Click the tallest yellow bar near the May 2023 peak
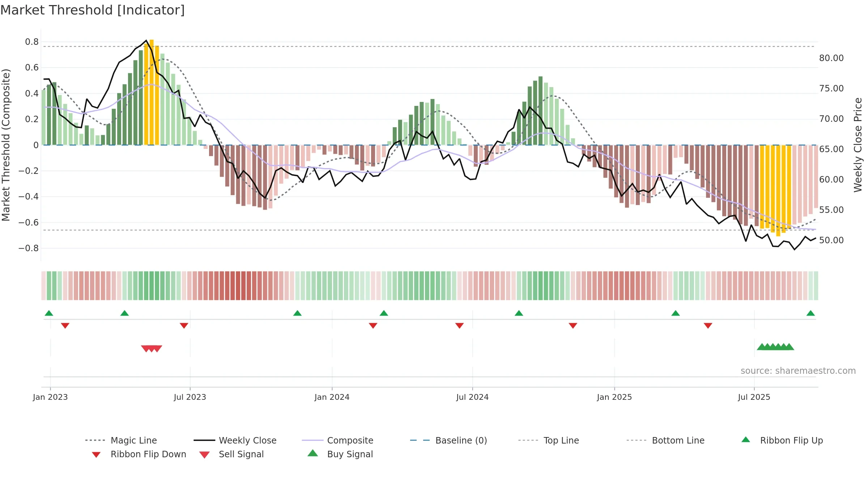The image size is (868, 488). [x=152, y=92]
